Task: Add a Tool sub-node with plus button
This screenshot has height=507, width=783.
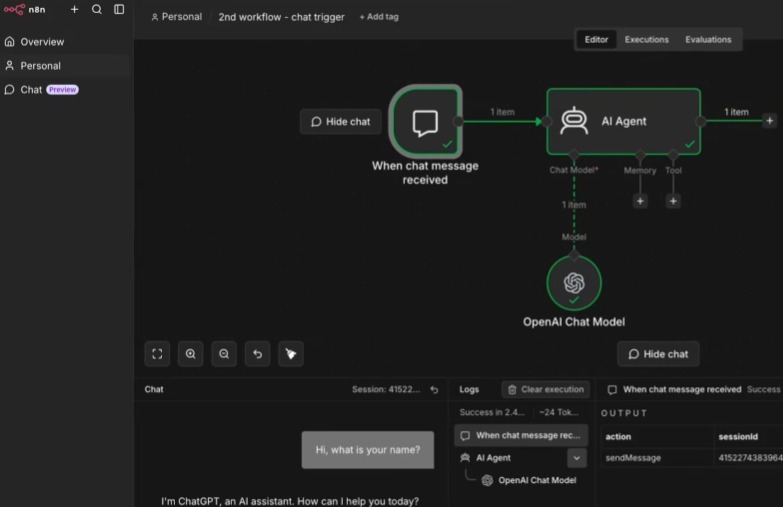Action: (673, 201)
